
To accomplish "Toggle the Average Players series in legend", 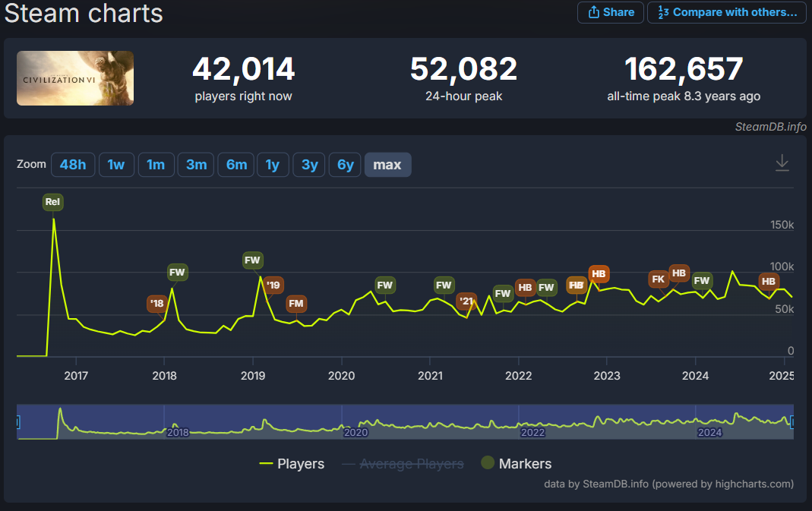I will 403,464.
